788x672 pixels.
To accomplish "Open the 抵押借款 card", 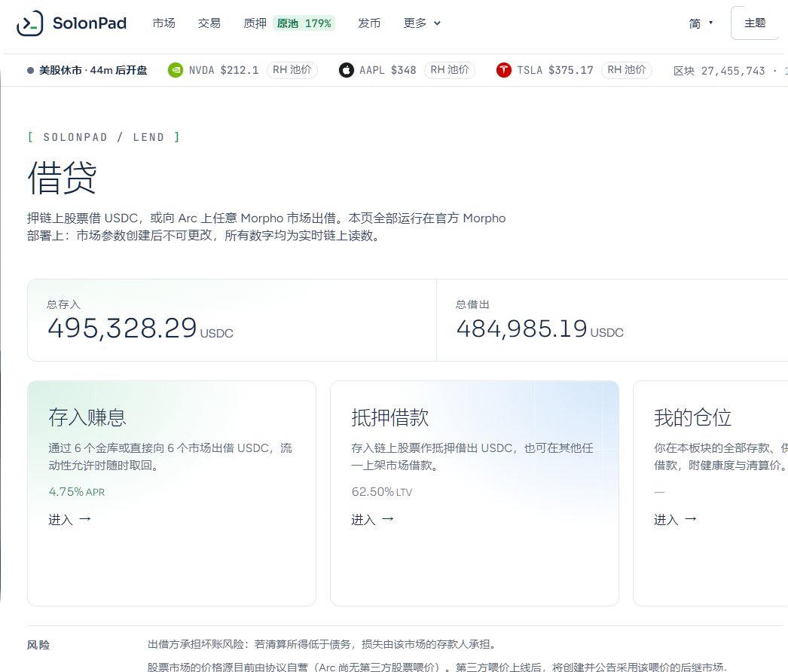I will point(475,493).
